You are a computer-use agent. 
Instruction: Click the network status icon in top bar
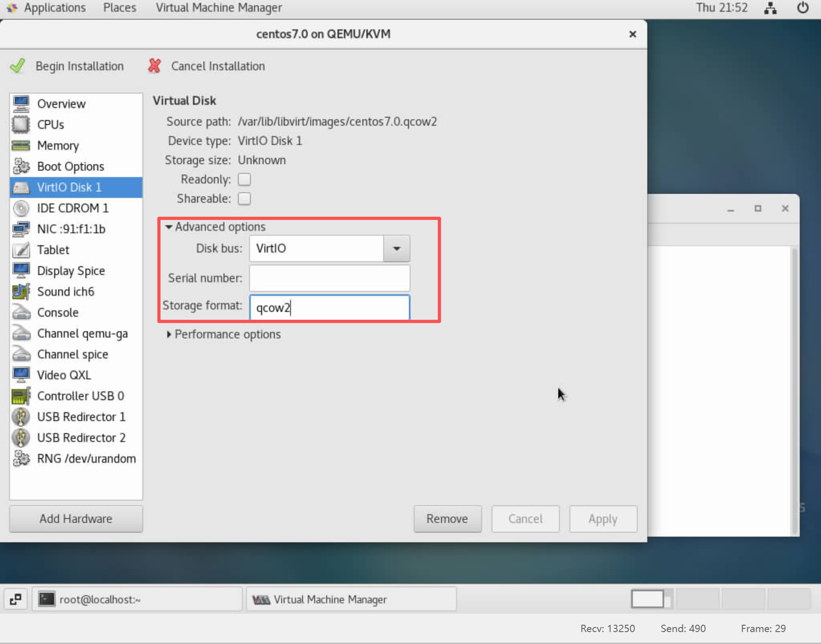[770, 8]
